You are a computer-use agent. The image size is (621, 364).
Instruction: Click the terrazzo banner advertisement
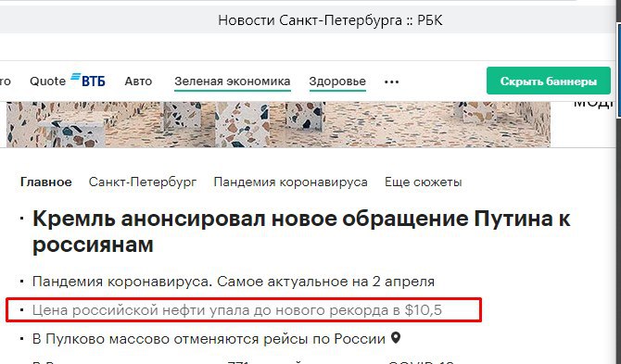pos(278,124)
